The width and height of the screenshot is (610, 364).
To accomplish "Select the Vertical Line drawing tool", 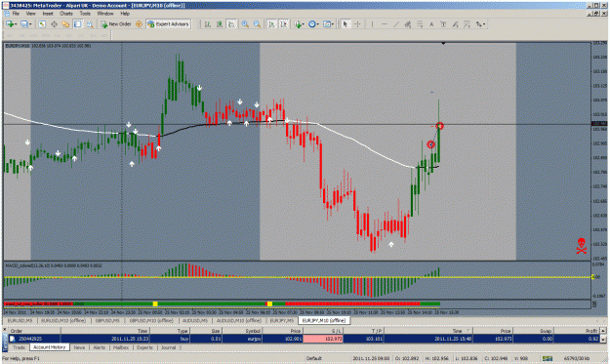I will pyautogui.click(x=372, y=24).
